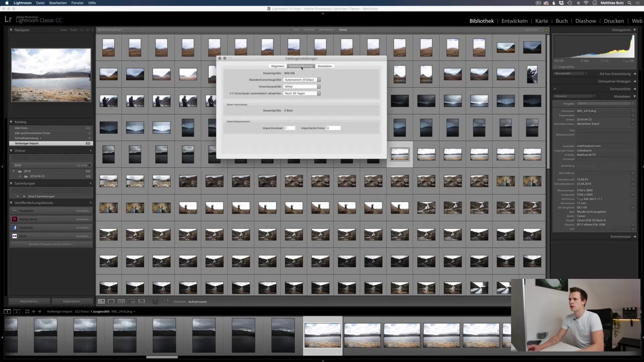The image size is (644, 362).
Task: Add a folder with Ordner plus icon
Action: [91, 150]
